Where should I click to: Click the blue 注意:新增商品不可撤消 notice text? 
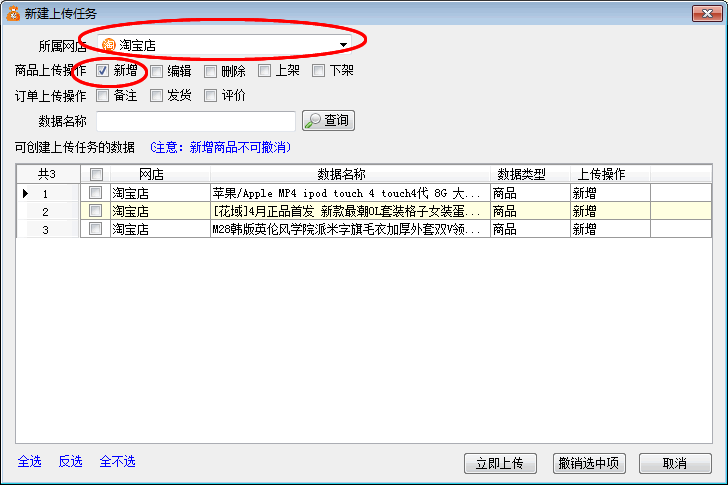click(x=221, y=148)
